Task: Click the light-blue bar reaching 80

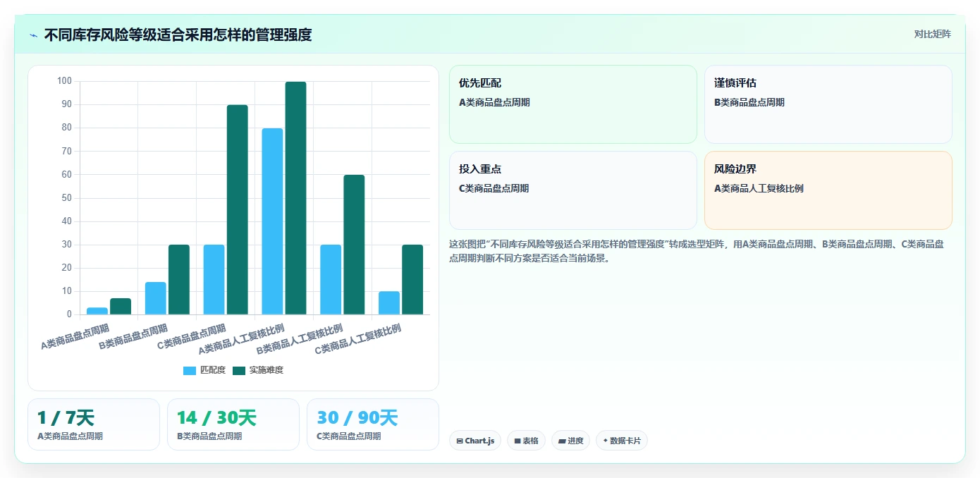Action: [x=272, y=221]
